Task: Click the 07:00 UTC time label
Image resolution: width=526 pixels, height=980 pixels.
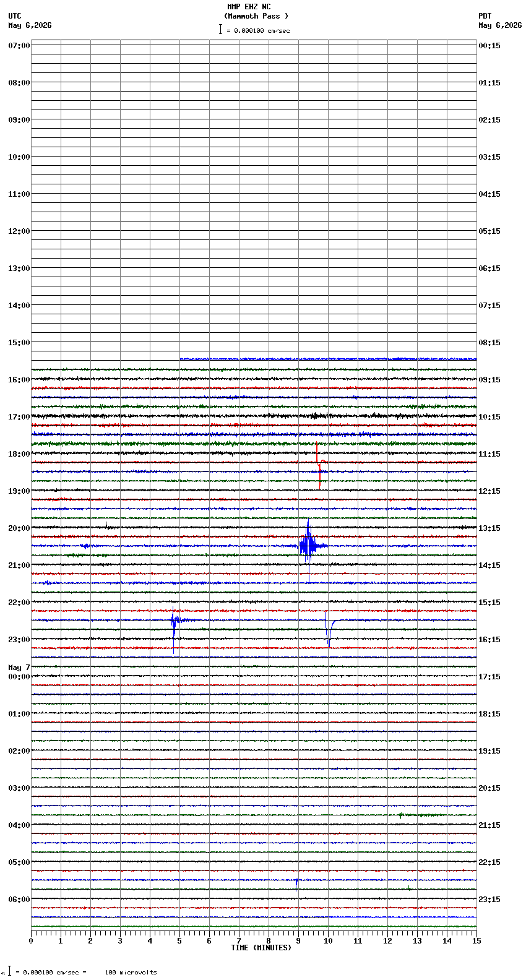Action: [19, 46]
